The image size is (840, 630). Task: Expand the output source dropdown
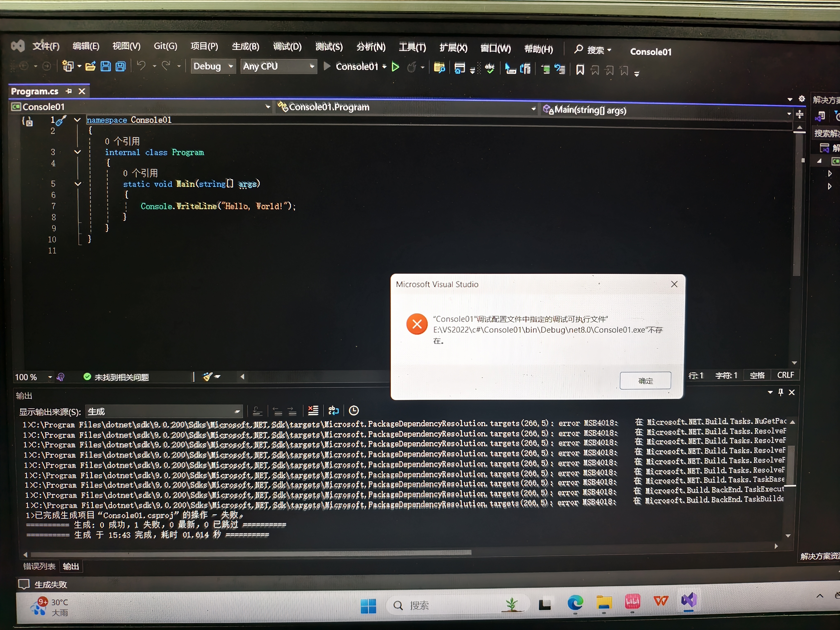[x=237, y=412]
